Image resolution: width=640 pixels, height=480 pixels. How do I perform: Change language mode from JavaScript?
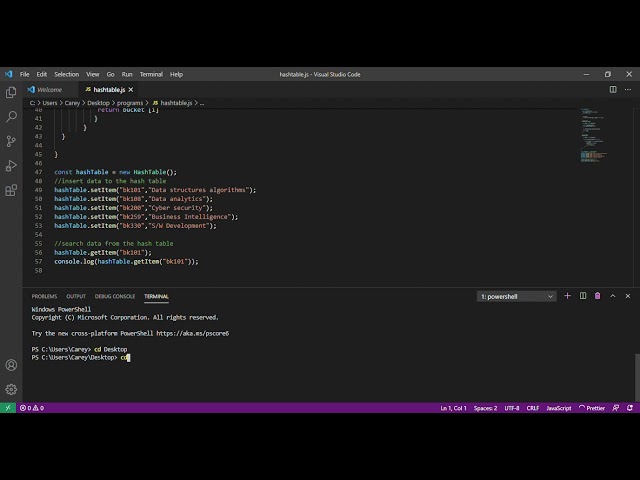coord(559,408)
